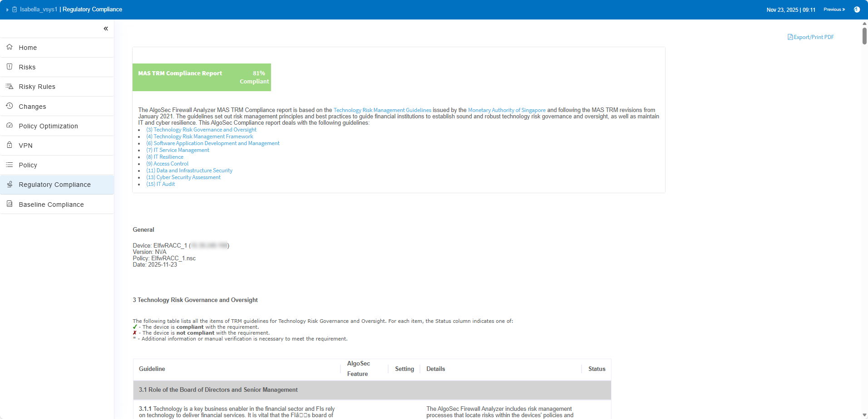Open Monetary Authority of Singapore link

(507, 110)
